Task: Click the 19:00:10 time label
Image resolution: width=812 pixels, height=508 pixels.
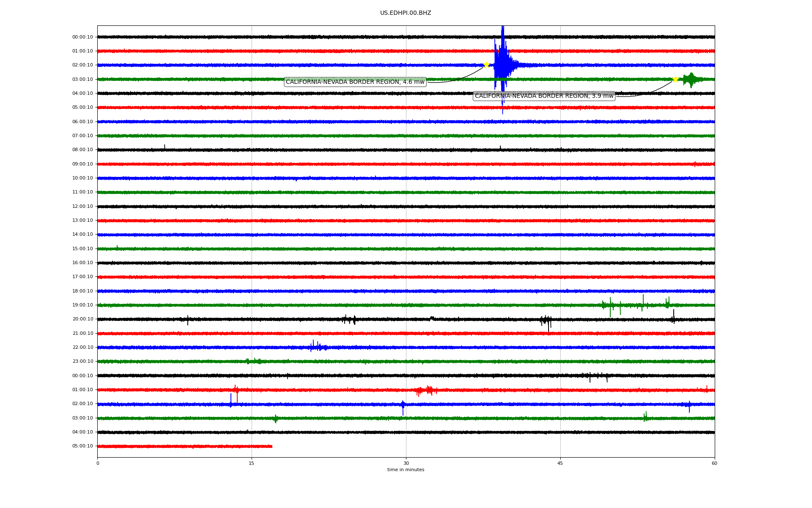Action: coord(82,305)
